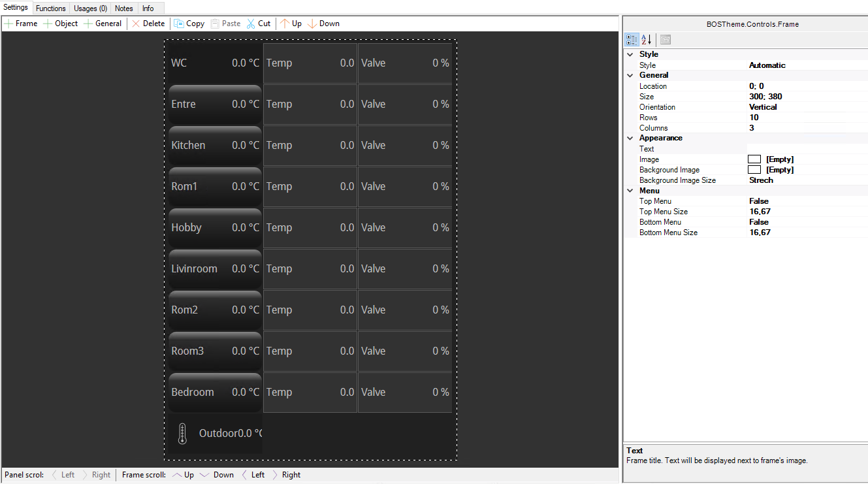
Task: Click the Add Frame toolbar icon
Action: tap(8, 24)
